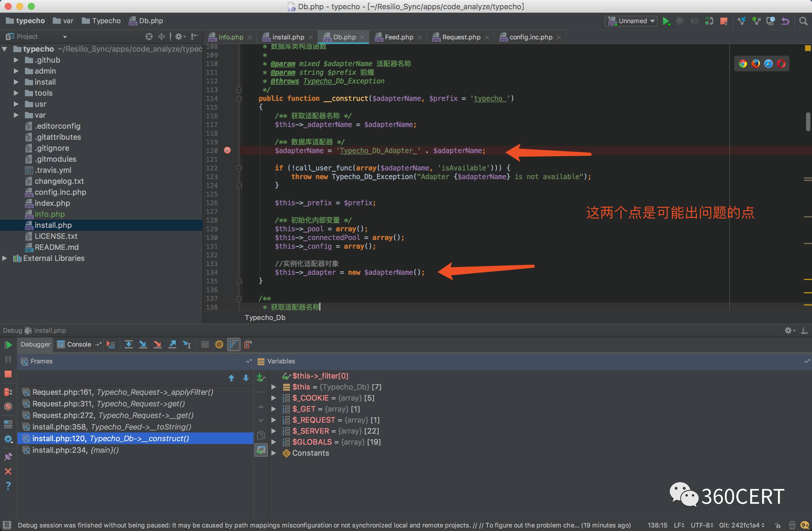812x531 pixels.
Task: Click the Debug bug icon in top toolbar
Action: tap(680, 21)
